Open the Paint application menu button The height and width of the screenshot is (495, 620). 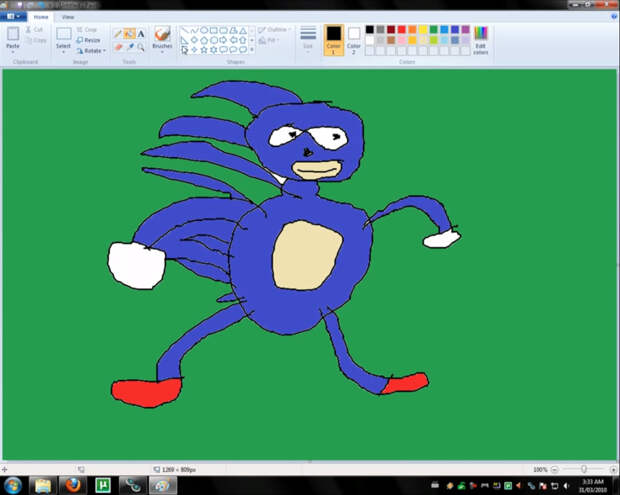(13, 17)
